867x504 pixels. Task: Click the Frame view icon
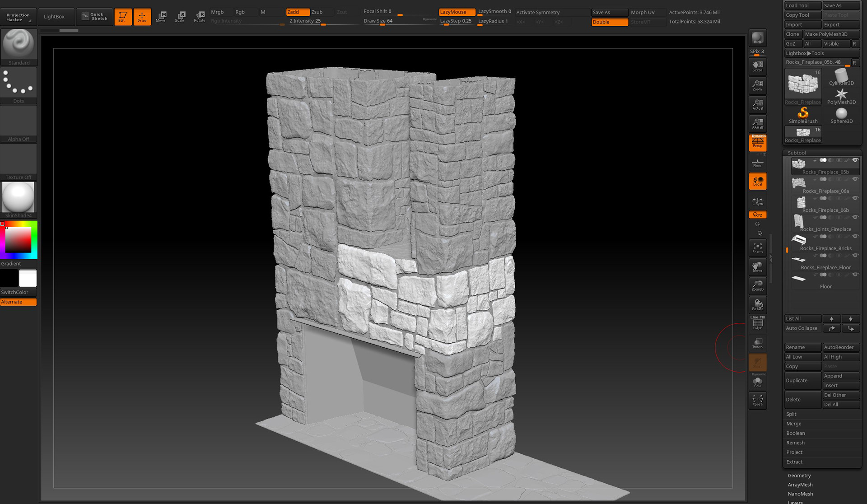[x=757, y=247]
